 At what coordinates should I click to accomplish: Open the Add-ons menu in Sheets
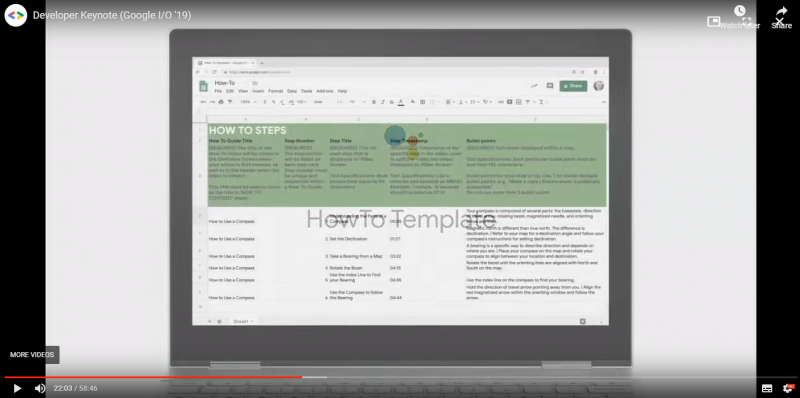(x=325, y=91)
